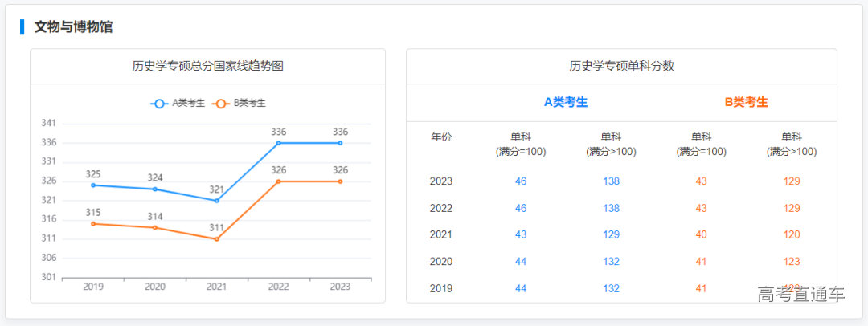868x326 pixels.
Task: Click the 2019 blue data point labeled 325
Action: click(93, 185)
